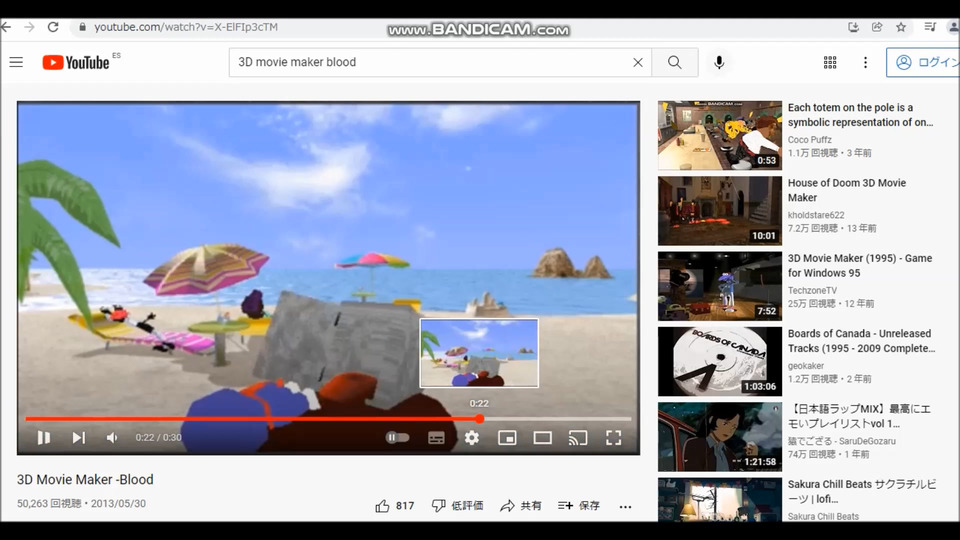Screen dimensions: 960x540
Task: Click the address bar URL
Action: coord(186,27)
